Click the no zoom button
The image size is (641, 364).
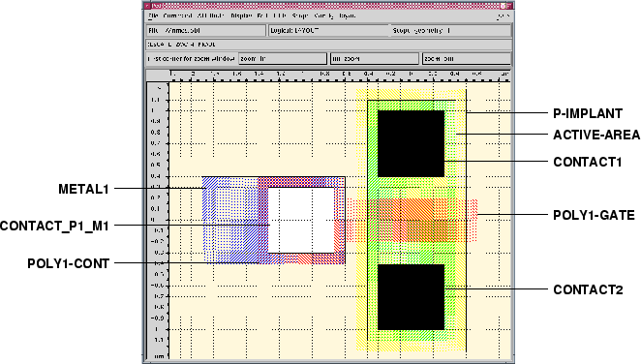tap(375, 58)
